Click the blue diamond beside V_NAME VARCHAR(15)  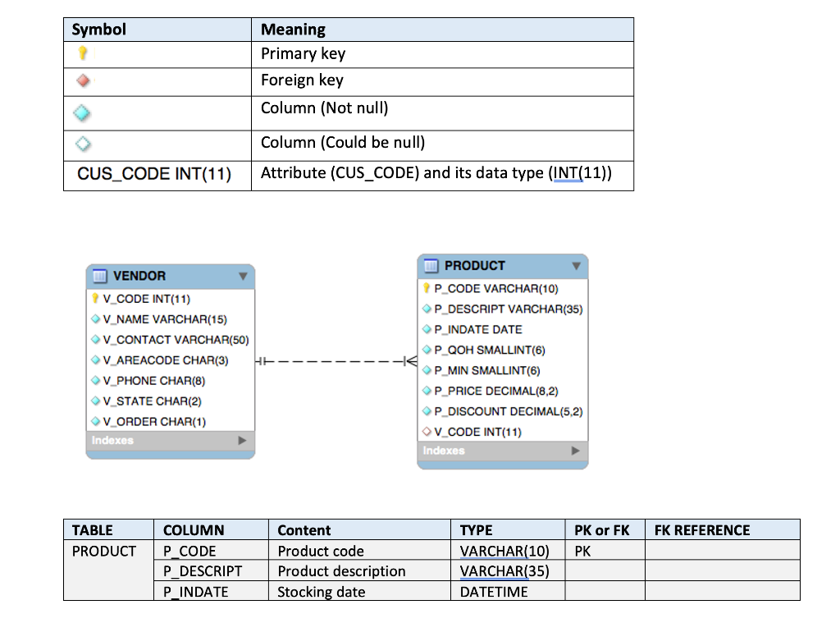(x=97, y=319)
